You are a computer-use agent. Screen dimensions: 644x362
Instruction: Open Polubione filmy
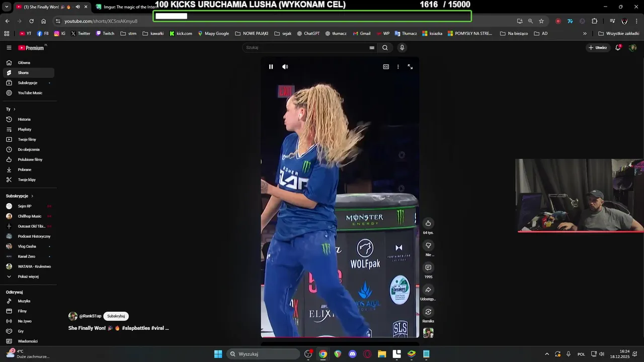click(x=28, y=159)
